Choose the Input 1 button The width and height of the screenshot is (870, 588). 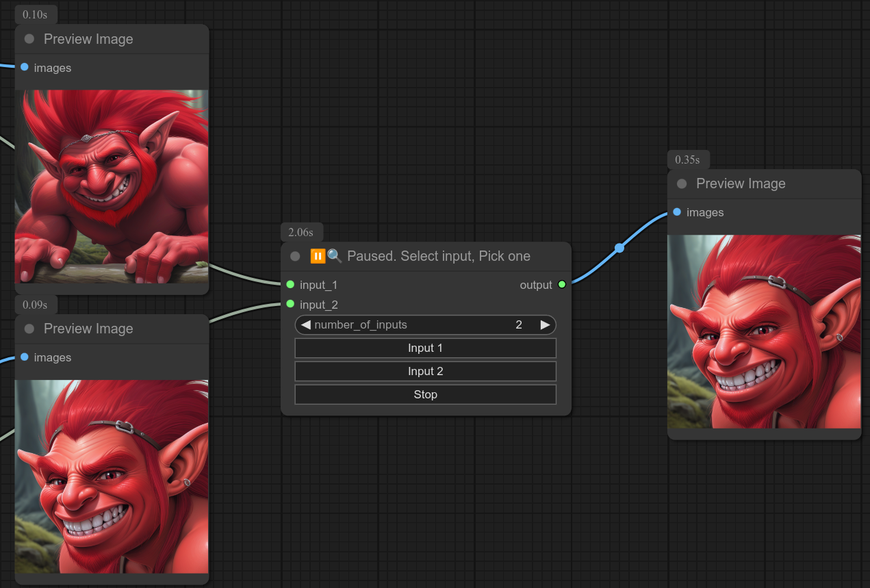pyautogui.click(x=425, y=348)
